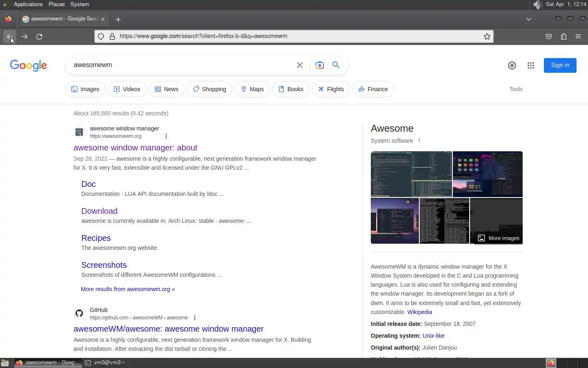
Task: Click the date and time clock
Action: point(566,4)
